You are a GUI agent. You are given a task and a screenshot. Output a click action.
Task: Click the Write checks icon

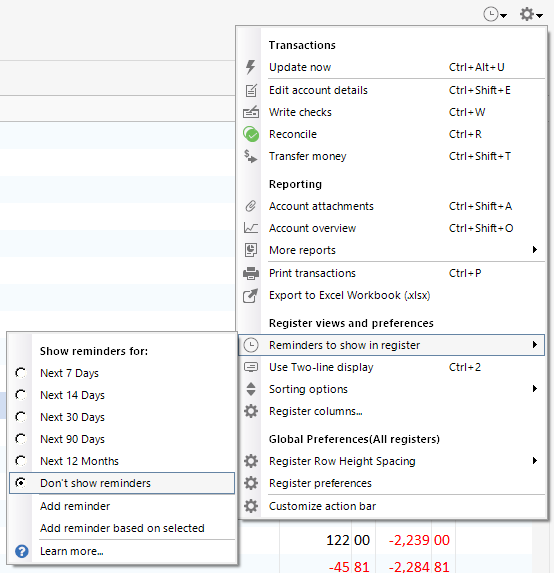(251, 112)
